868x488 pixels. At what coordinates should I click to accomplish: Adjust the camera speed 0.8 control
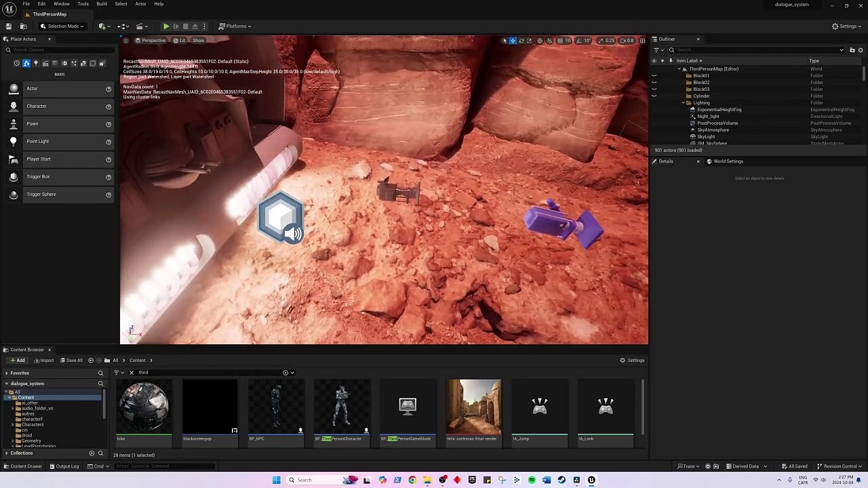627,41
